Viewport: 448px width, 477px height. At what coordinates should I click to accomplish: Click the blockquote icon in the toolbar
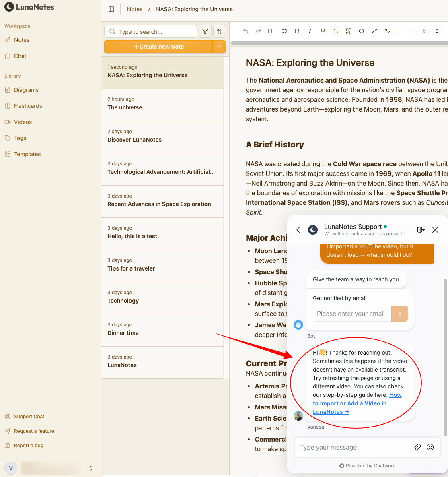click(x=349, y=31)
